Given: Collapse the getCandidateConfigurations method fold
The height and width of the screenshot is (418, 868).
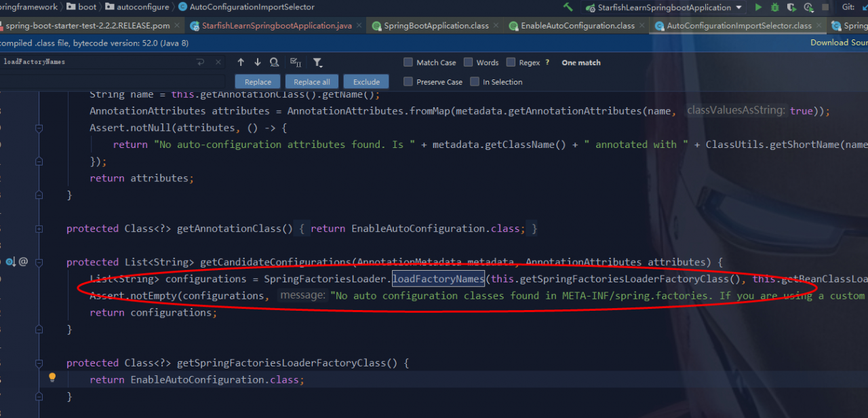Looking at the screenshot, I should coord(39,262).
